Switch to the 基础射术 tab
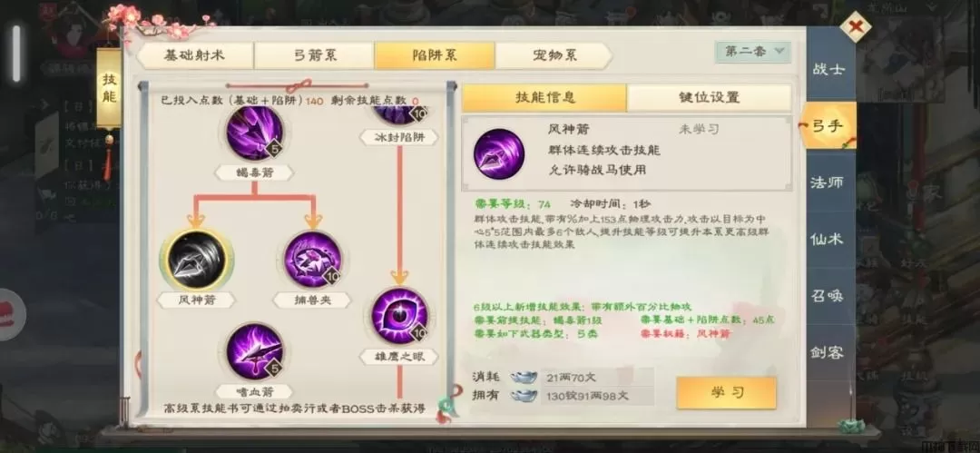The height and width of the screenshot is (453, 980). (x=194, y=55)
